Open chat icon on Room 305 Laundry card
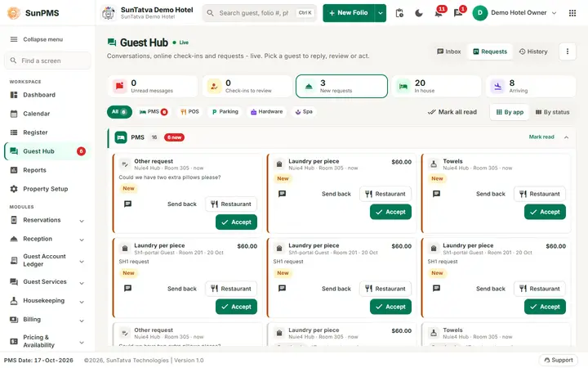The image size is (588, 368). click(x=282, y=194)
